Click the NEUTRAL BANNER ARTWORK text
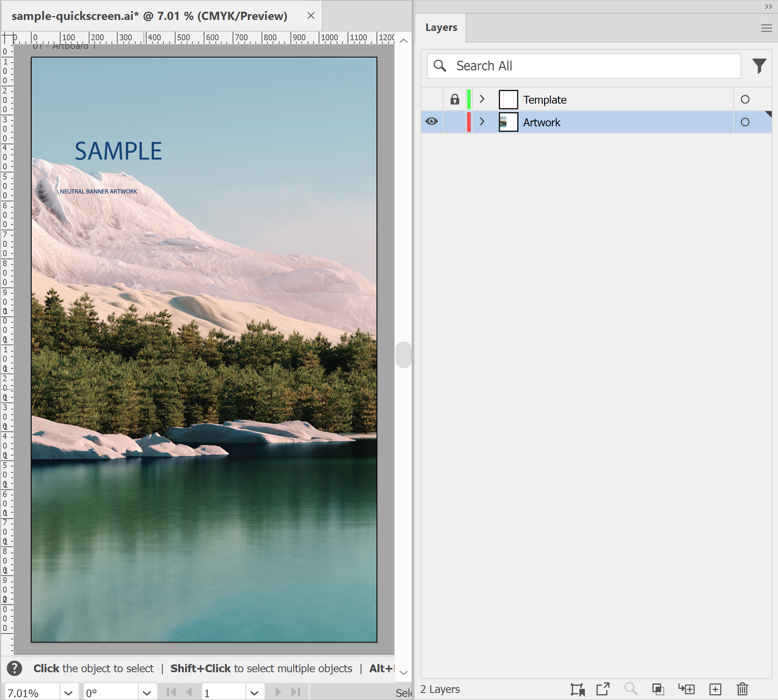Image resolution: width=778 pixels, height=700 pixels. [x=99, y=192]
